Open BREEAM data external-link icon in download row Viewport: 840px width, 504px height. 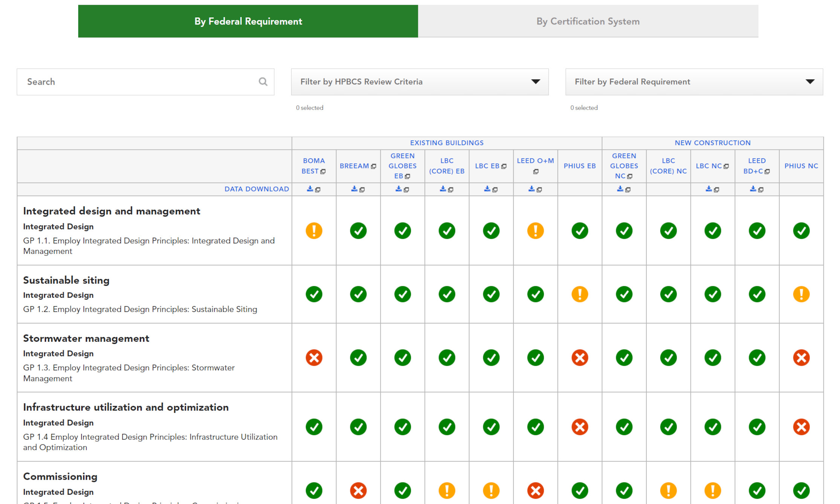click(x=362, y=189)
